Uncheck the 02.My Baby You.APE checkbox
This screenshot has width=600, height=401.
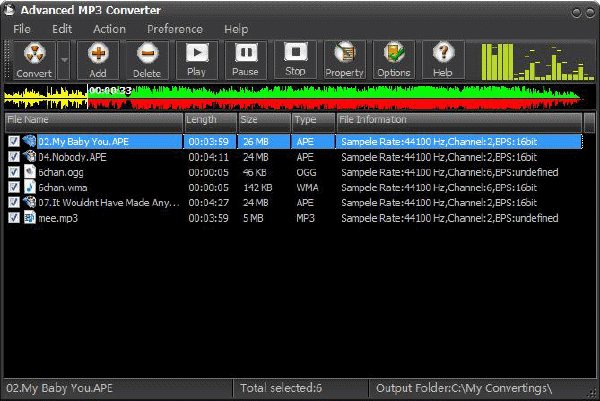point(14,141)
